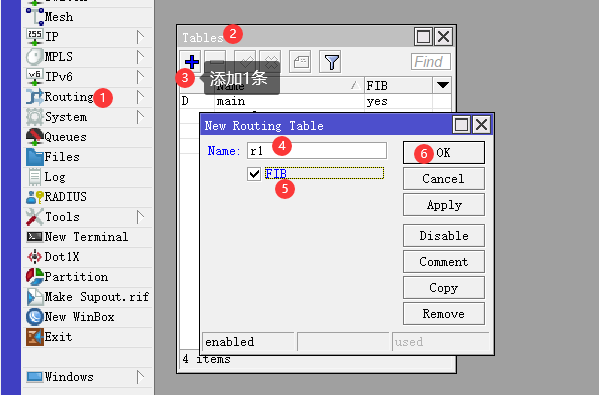The width and height of the screenshot is (599, 395).
Task: Launch New WinBox from sidebar
Action: (88, 317)
